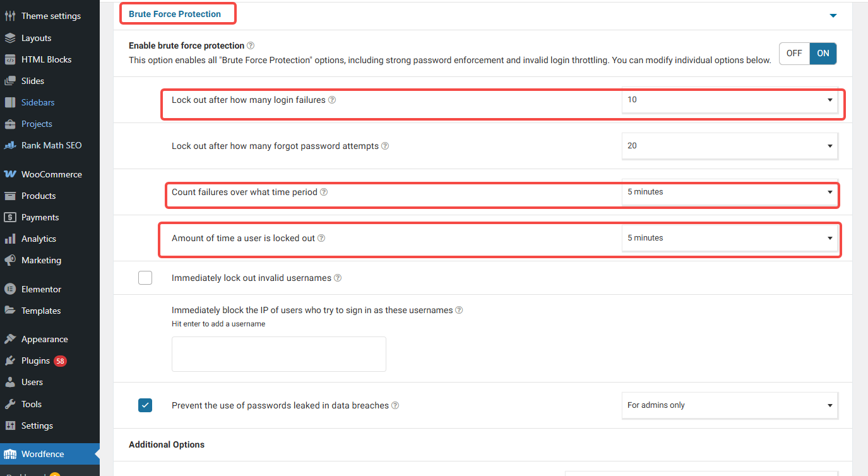The height and width of the screenshot is (476, 868).
Task: Click the Wordfence shield icon
Action: tap(10, 454)
